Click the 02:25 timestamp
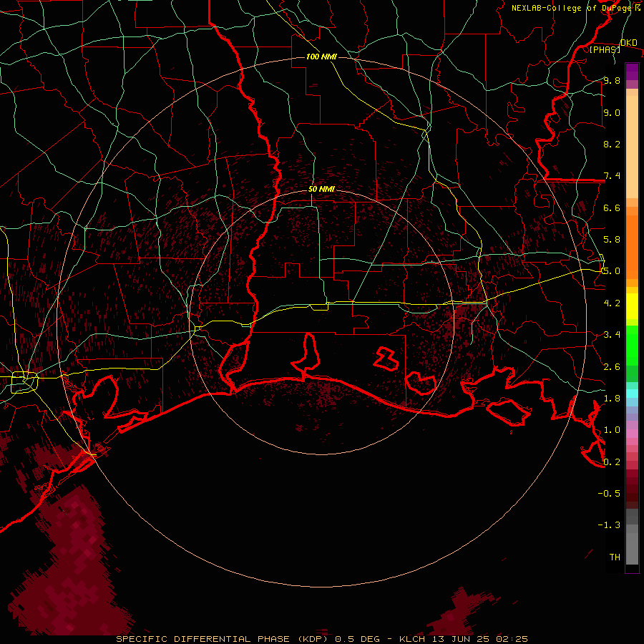This screenshot has height=644, width=644. point(512,639)
